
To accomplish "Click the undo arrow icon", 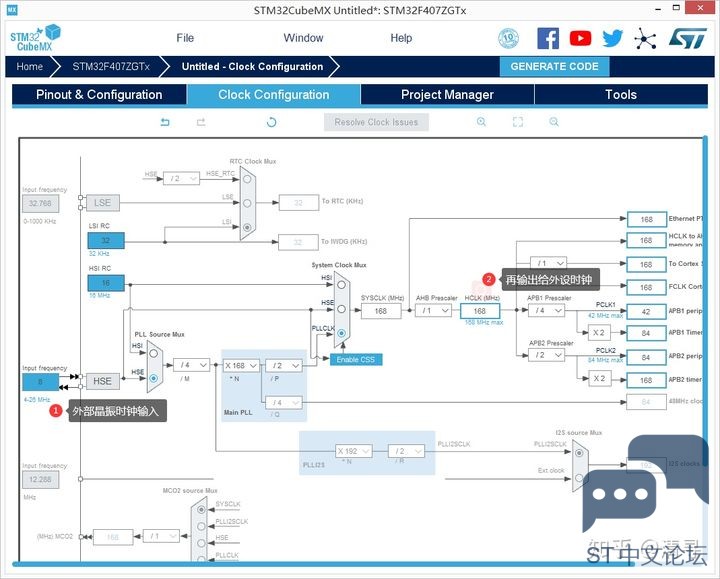I will (x=165, y=122).
